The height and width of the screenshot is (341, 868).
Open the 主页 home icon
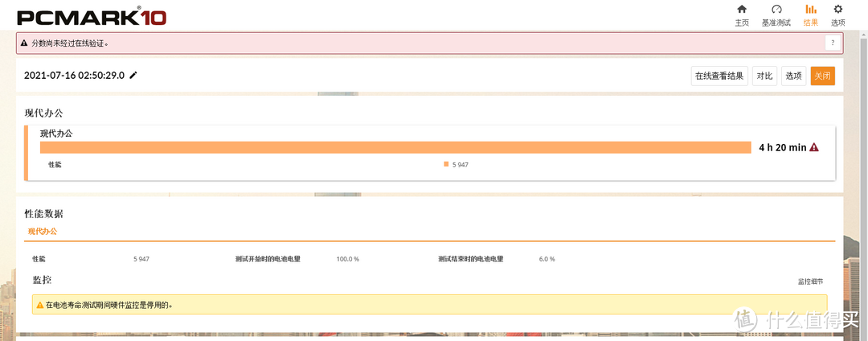pyautogui.click(x=742, y=9)
